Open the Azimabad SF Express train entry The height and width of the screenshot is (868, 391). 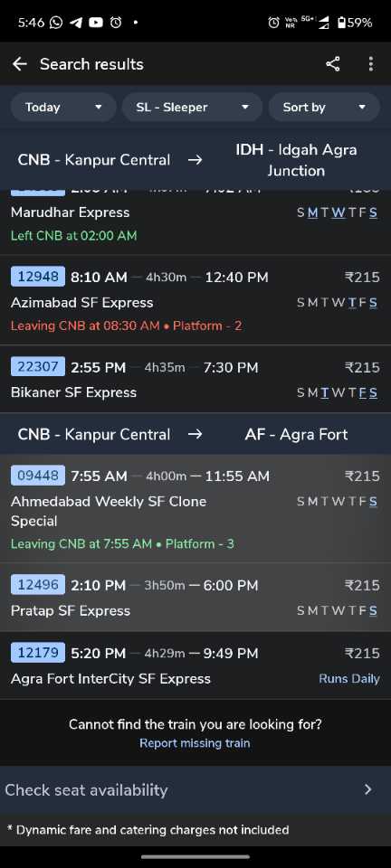[x=195, y=300]
